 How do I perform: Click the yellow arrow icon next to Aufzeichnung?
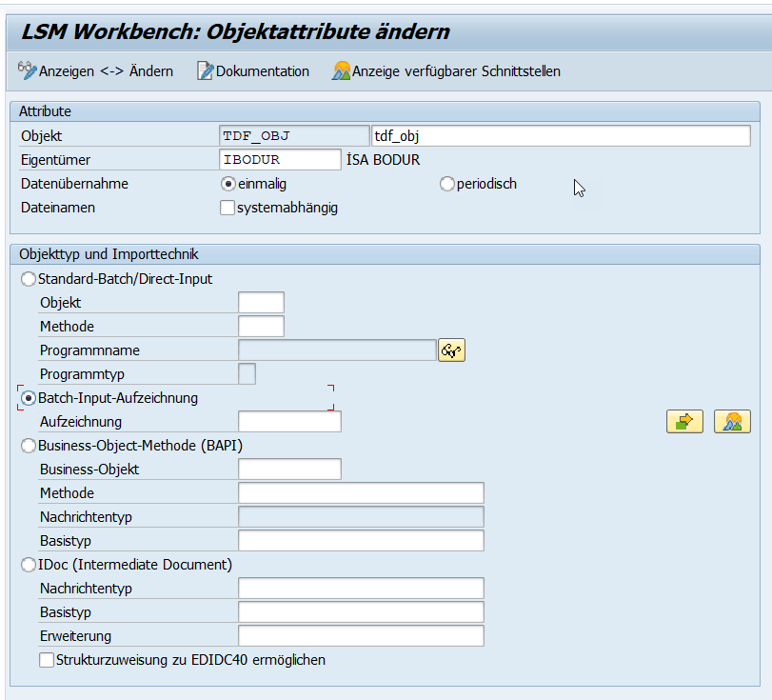click(685, 421)
